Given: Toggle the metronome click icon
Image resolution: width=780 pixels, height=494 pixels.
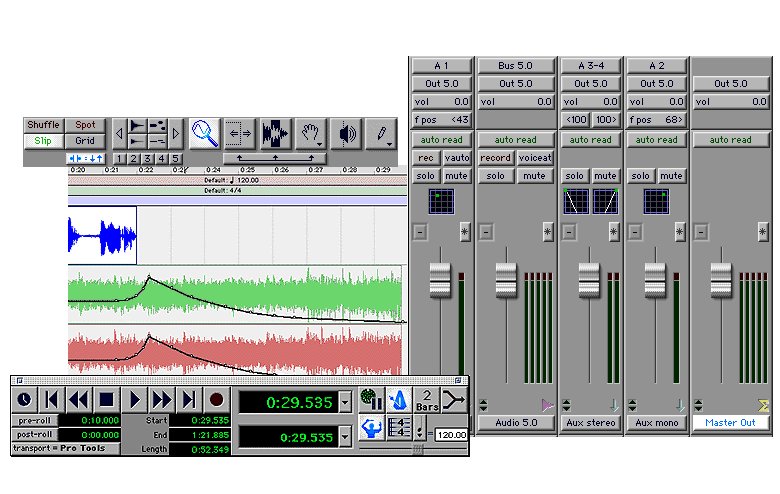Looking at the screenshot, I should pos(398,399).
